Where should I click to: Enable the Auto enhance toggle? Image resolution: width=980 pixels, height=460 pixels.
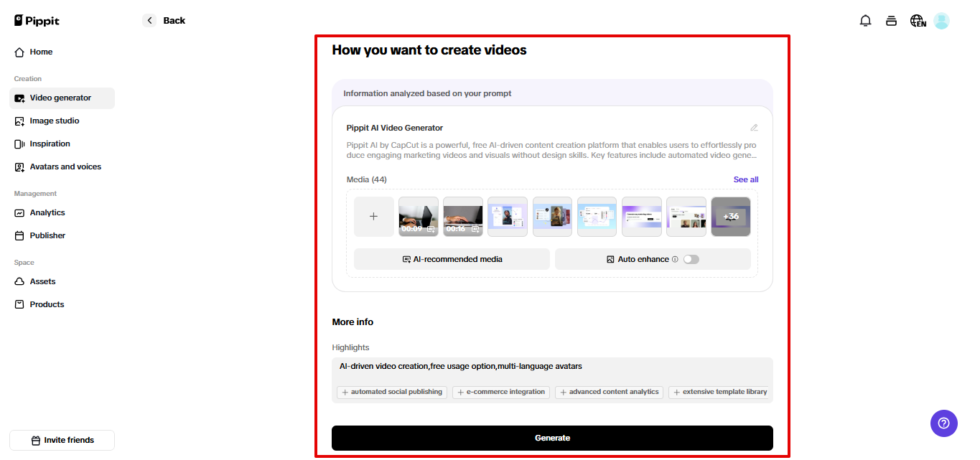pyautogui.click(x=691, y=259)
